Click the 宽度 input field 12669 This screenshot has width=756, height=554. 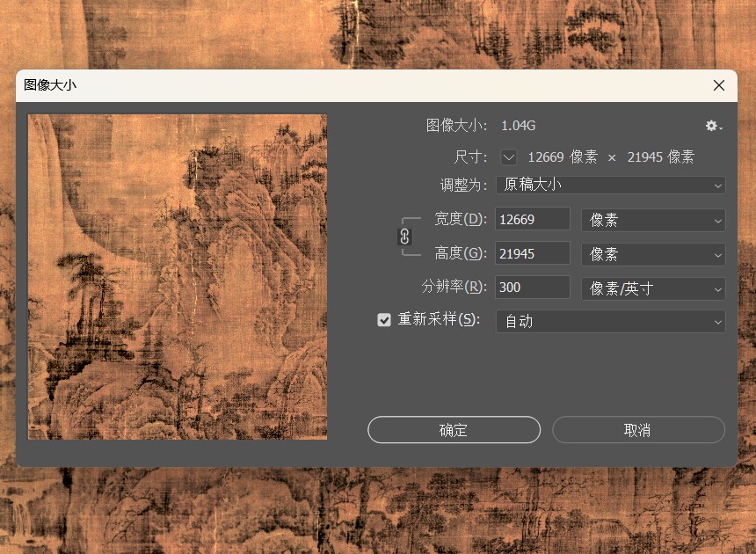(533, 219)
